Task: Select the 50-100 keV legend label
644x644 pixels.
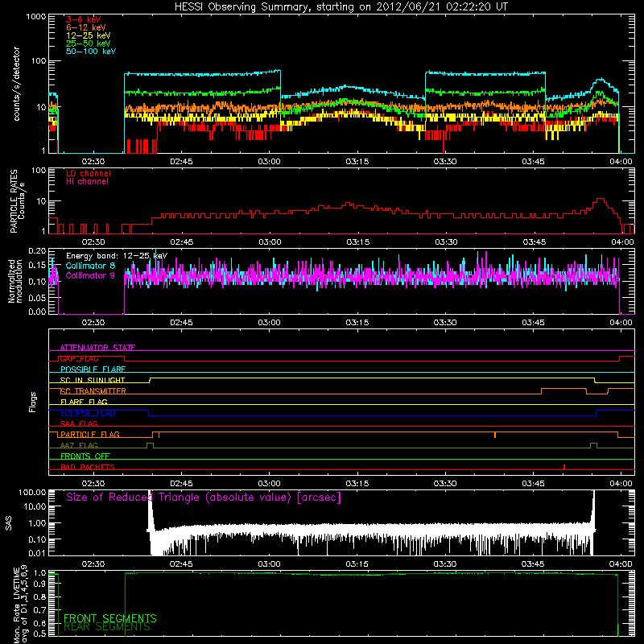Action: tap(91, 52)
